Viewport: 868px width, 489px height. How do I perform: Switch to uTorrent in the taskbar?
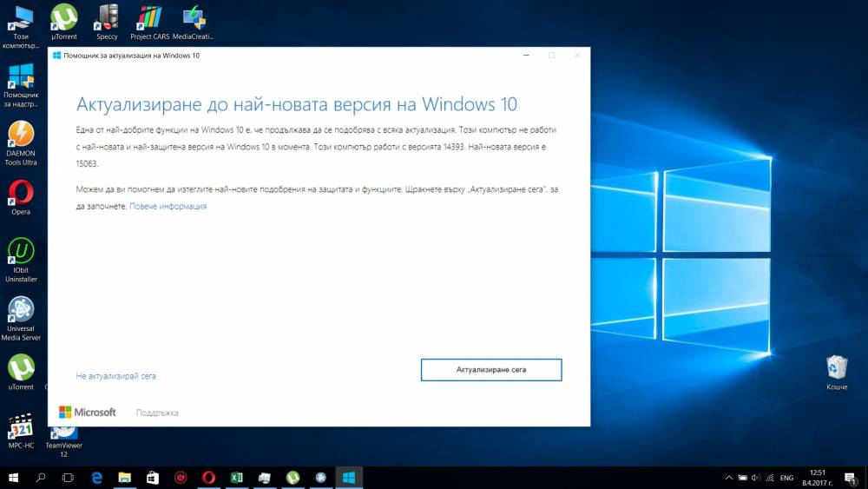(x=293, y=478)
